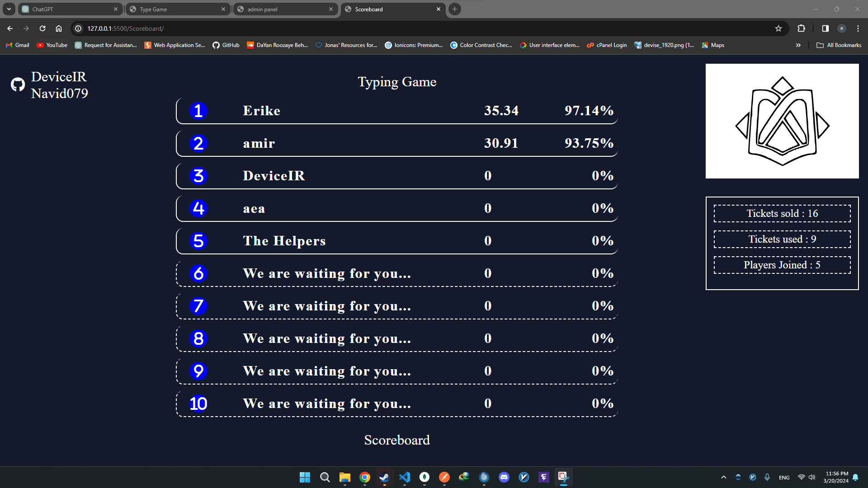
Task: Show more bookmarks with the chevron
Action: click(798, 45)
